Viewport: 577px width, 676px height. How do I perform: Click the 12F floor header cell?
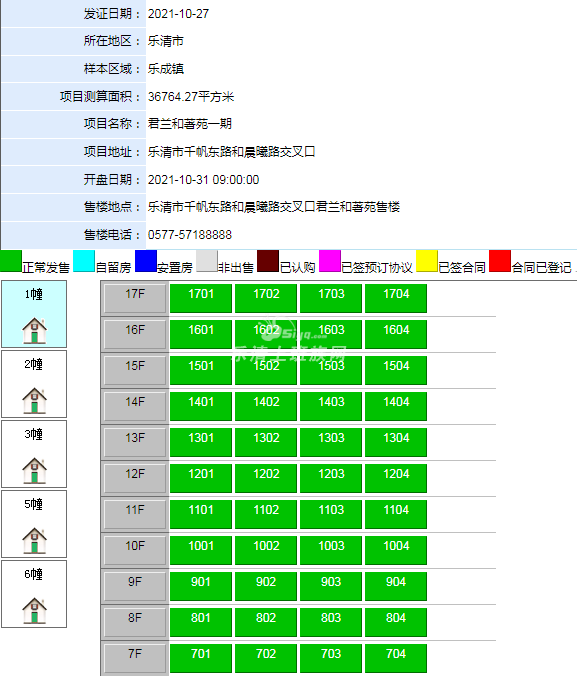click(x=135, y=478)
